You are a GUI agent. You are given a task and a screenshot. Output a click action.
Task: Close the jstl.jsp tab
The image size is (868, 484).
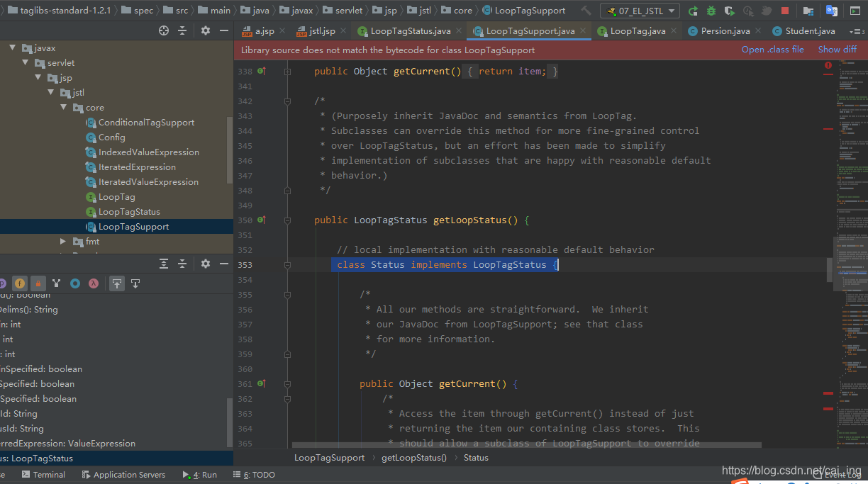pyautogui.click(x=344, y=31)
